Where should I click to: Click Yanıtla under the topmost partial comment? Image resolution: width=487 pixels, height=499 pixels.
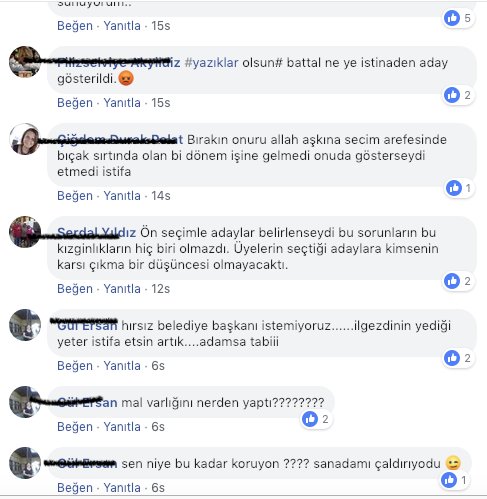[x=122, y=26]
